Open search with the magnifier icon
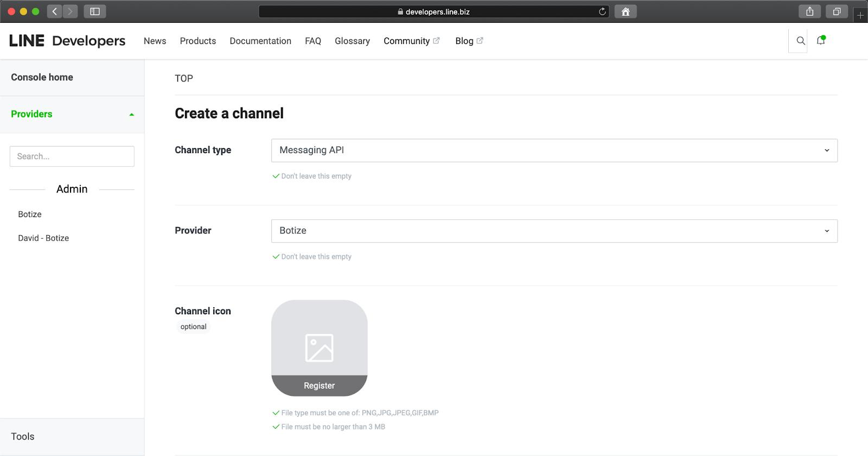 tap(801, 41)
